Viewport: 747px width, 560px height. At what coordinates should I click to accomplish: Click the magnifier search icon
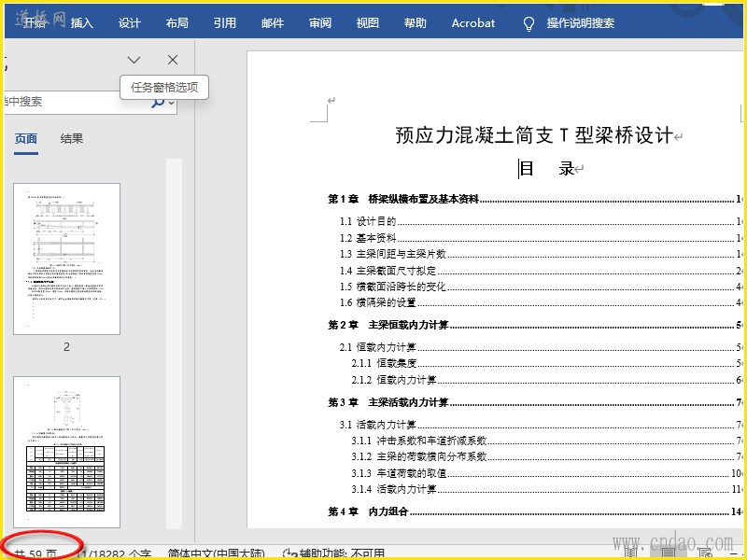(x=158, y=102)
